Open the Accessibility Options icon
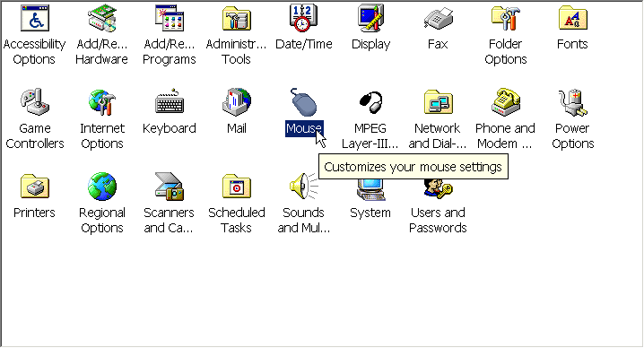 pyautogui.click(x=35, y=18)
